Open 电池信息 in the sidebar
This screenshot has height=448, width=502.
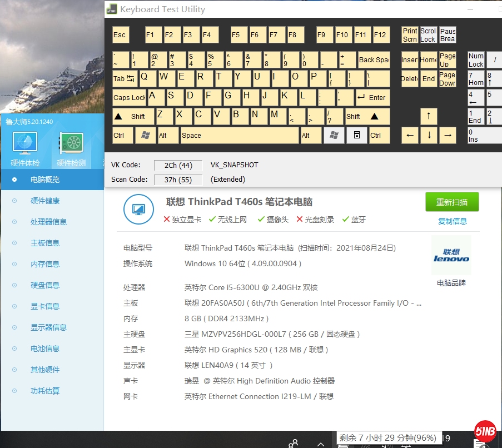tap(45, 349)
